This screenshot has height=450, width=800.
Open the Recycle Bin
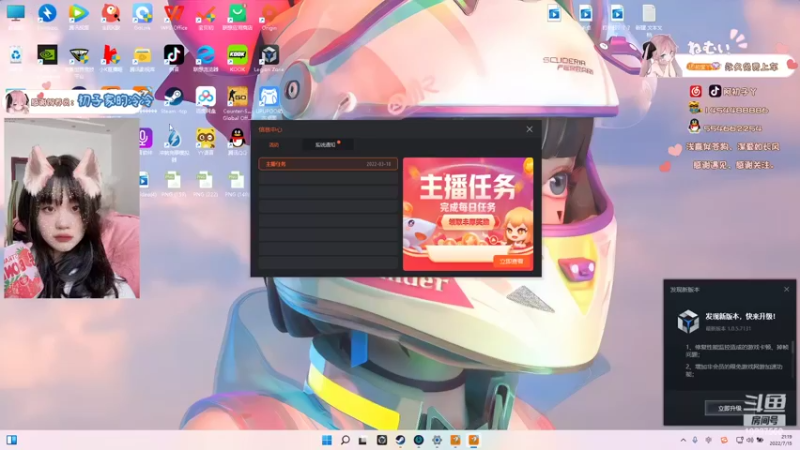15,55
